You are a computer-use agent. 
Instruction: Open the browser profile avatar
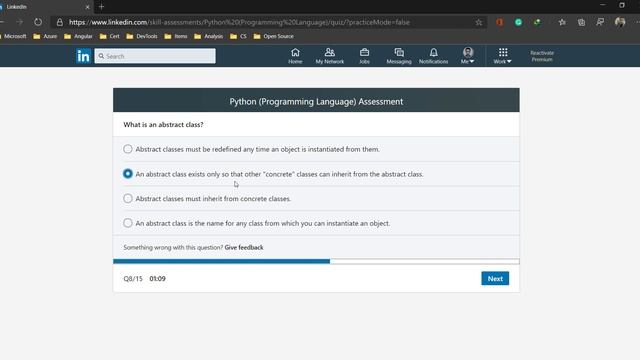click(x=620, y=22)
